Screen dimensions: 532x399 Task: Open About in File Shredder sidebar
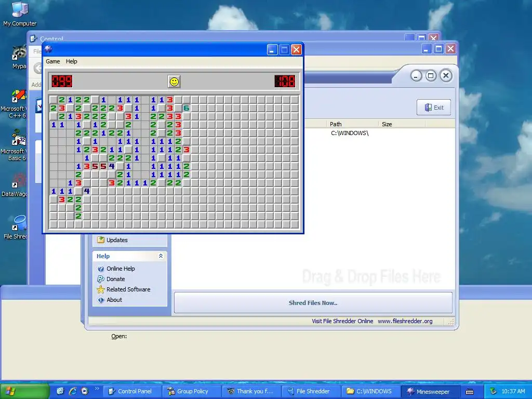(x=114, y=300)
